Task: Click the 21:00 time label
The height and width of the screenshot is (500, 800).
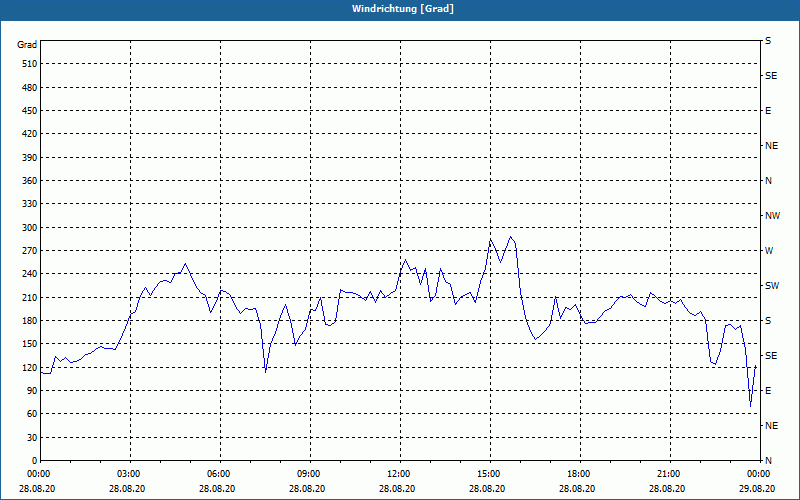Action: 670,474
